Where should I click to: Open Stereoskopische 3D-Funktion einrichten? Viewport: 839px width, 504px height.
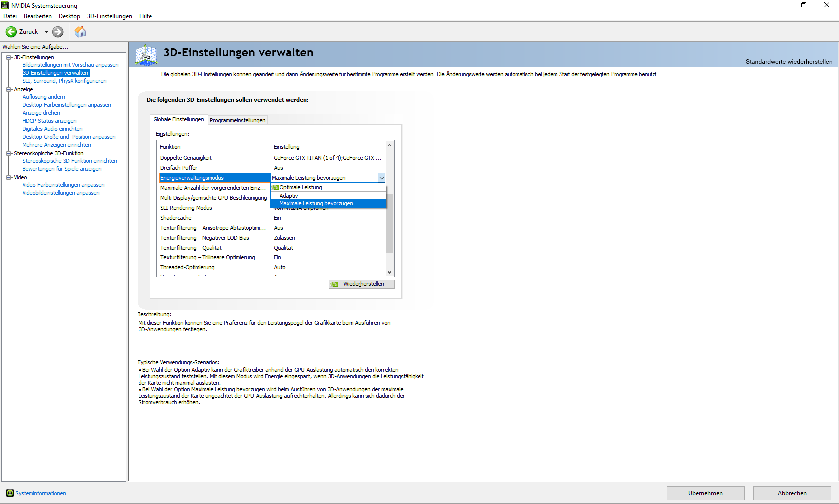coord(70,161)
